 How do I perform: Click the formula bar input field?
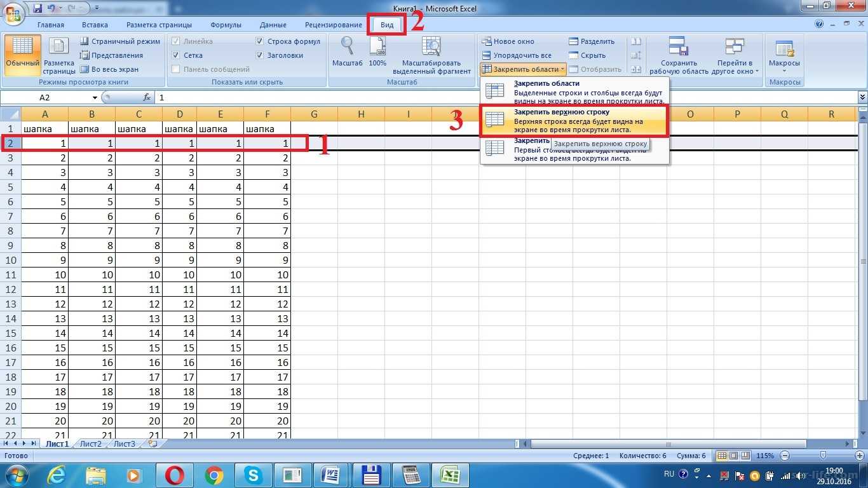coord(506,98)
